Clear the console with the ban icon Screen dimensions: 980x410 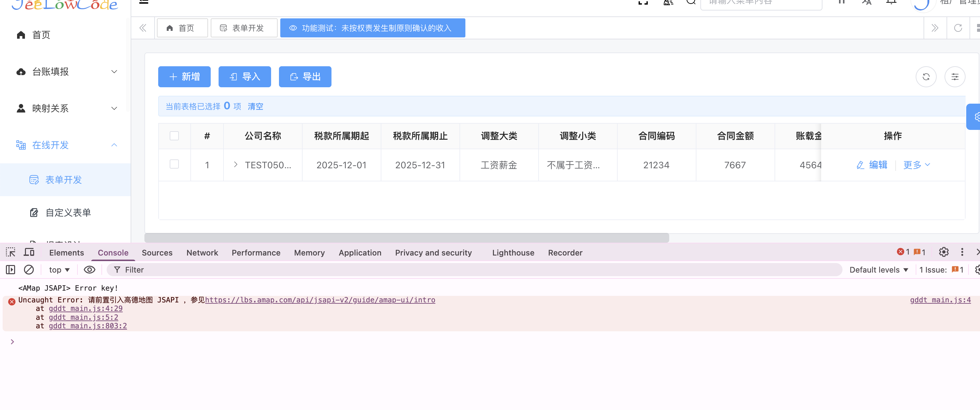point(29,270)
